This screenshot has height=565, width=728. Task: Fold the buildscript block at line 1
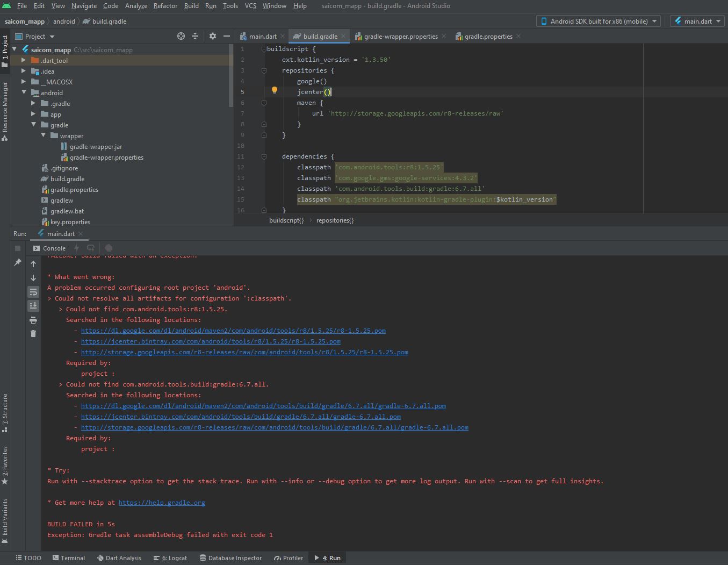click(x=264, y=49)
